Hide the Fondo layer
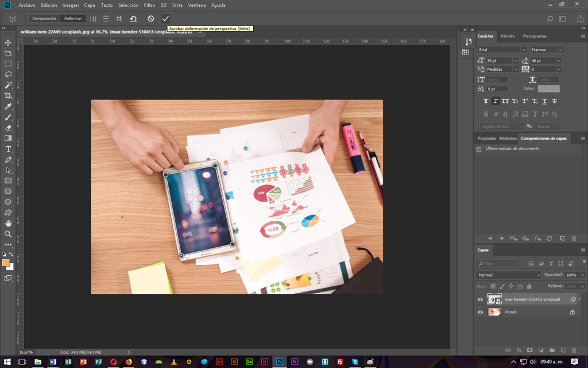588x368 pixels. pyautogui.click(x=481, y=312)
